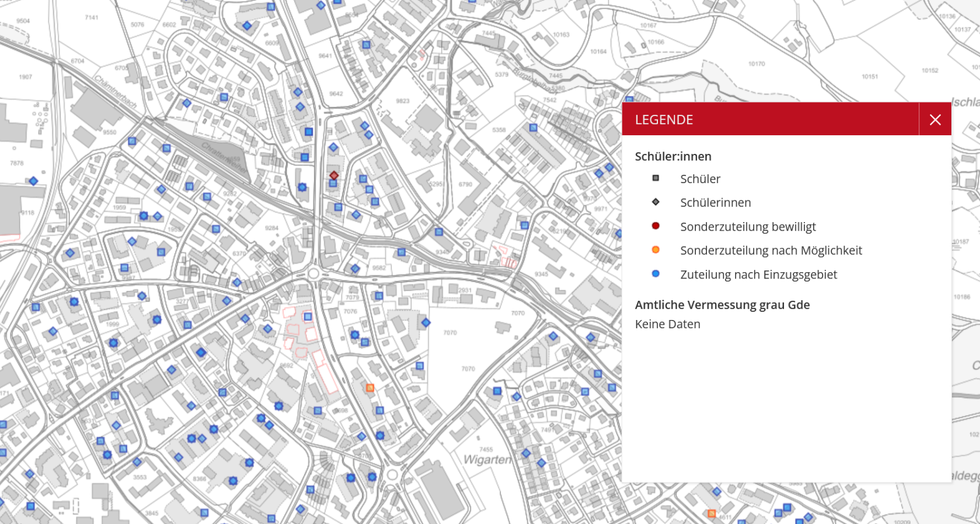Select the Schüler legend entry text
The height and width of the screenshot is (524, 980).
(x=700, y=179)
